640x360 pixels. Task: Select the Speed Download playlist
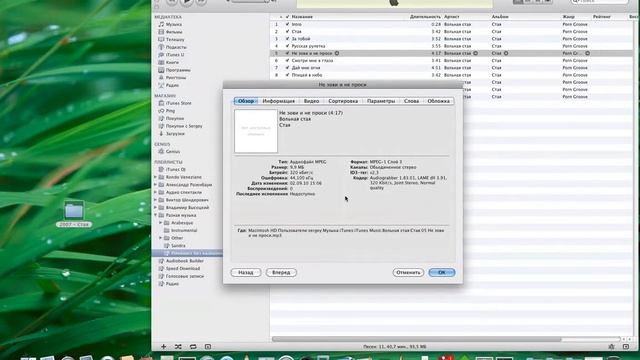pos(183,269)
